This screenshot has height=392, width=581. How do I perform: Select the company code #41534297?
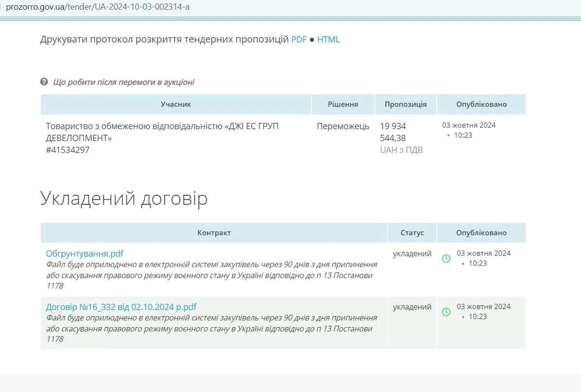click(68, 150)
